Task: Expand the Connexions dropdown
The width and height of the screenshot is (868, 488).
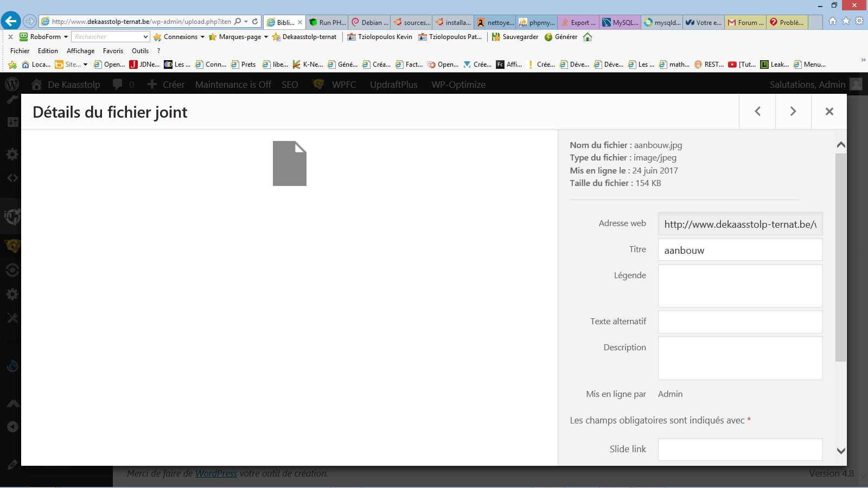Action: point(202,37)
